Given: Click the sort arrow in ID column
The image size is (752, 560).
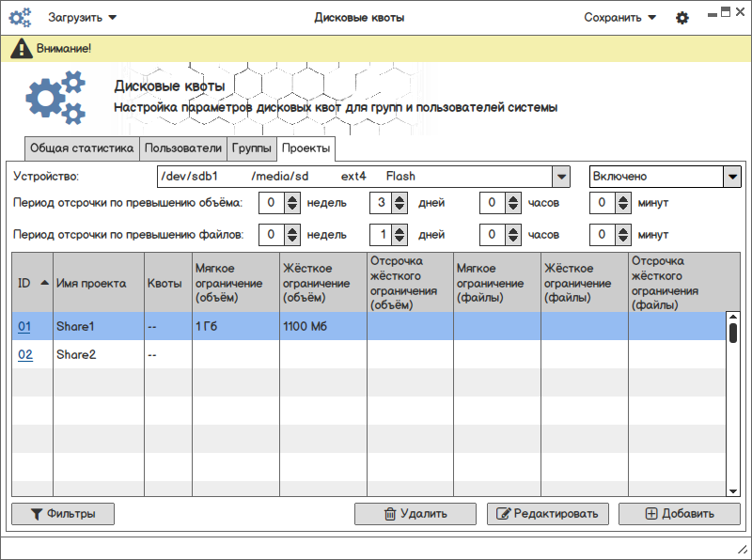Looking at the screenshot, I should pyautogui.click(x=44, y=283).
